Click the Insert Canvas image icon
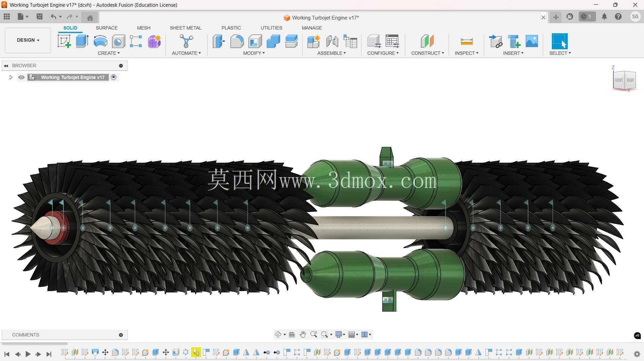Screen dimensions: 644x361 tap(532, 41)
